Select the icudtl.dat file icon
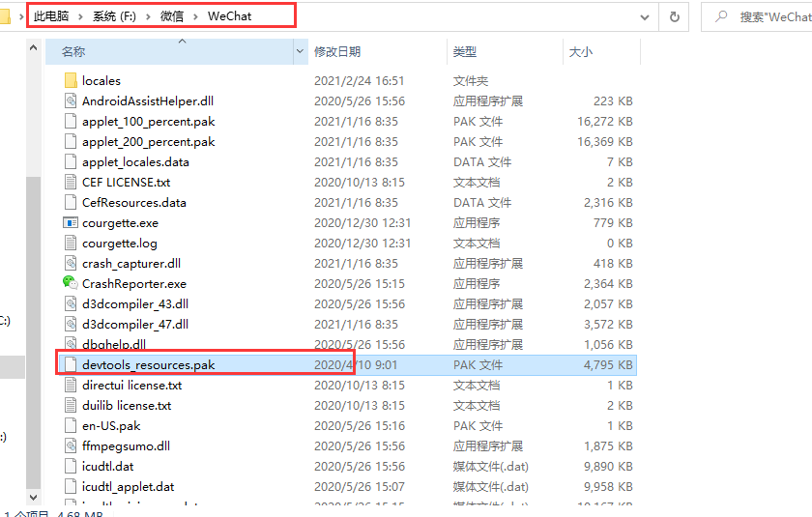The image size is (812, 517). click(71, 466)
